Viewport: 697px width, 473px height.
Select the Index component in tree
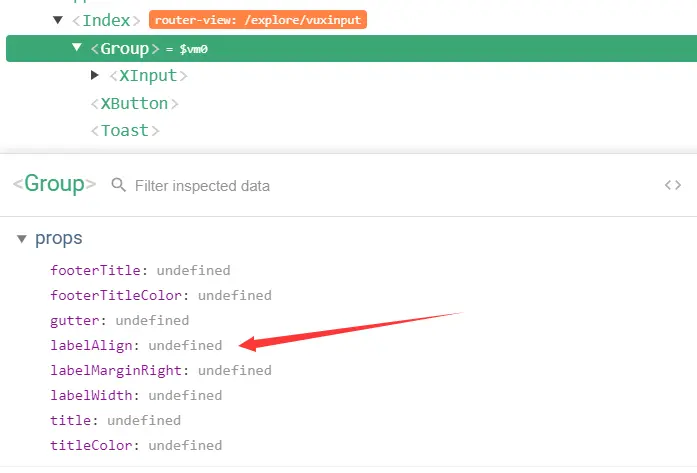click(x=106, y=20)
